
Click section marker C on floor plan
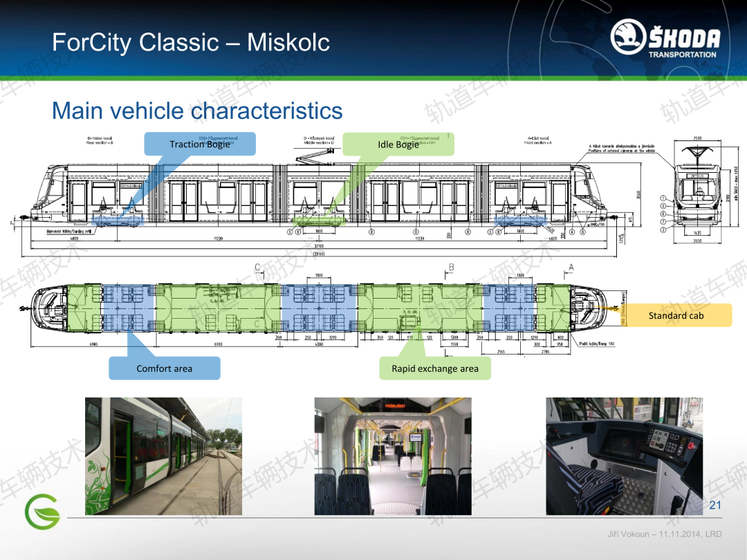pos(257,268)
